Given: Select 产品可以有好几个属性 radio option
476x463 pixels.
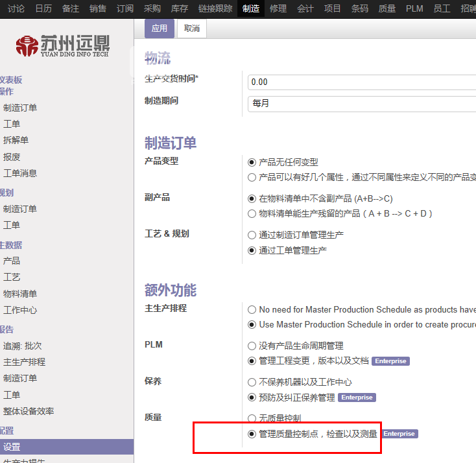Looking at the screenshot, I should tap(252, 177).
